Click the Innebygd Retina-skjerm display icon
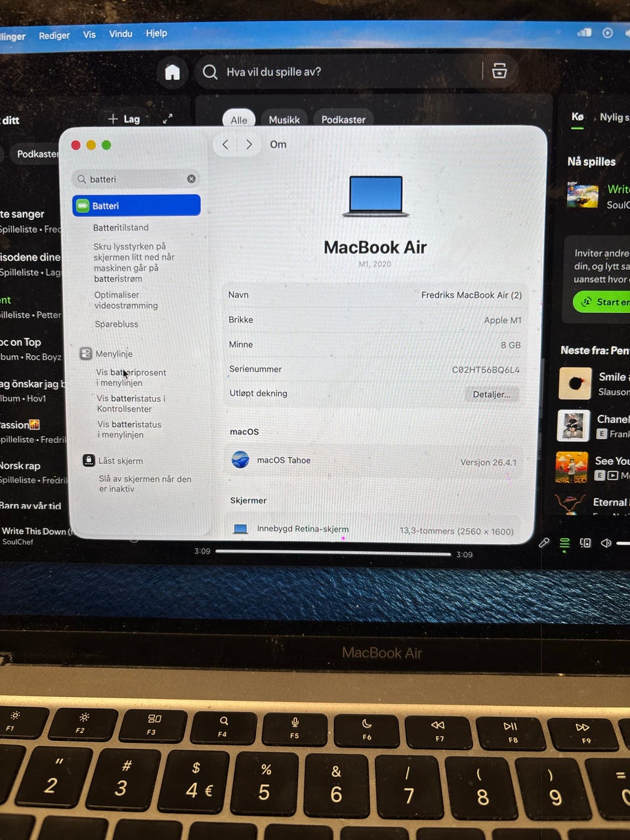This screenshot has width=630, height=840. 241,529
